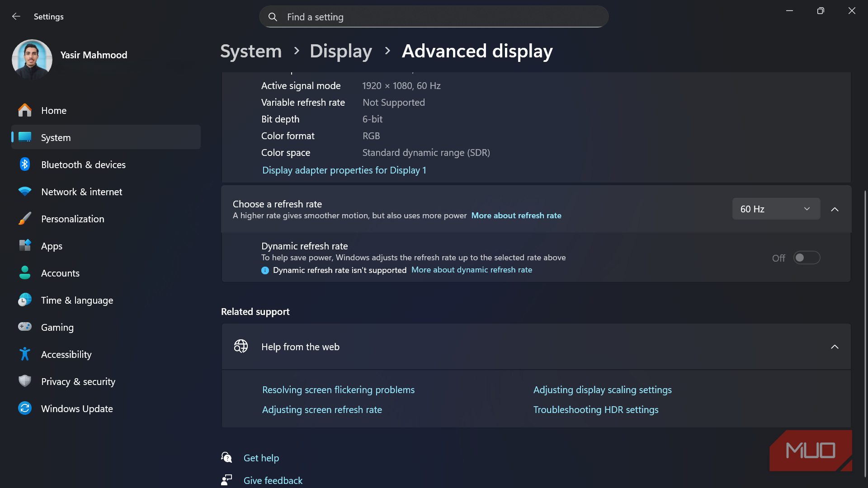868x488 pixels.
Task: Click the Accessibility figure icon
Action: pyautogui.click(x=25, y=354)
